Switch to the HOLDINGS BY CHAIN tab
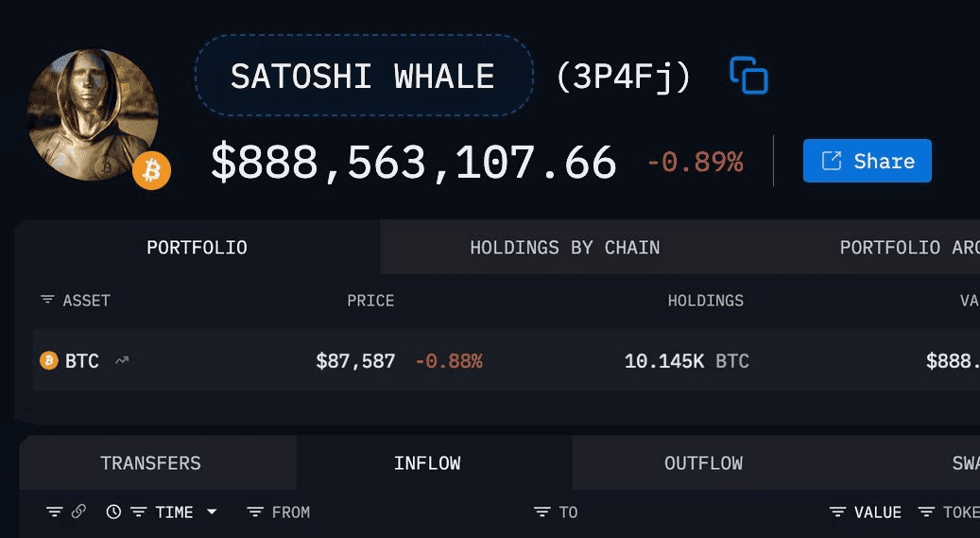 click(x=564, y=248)
